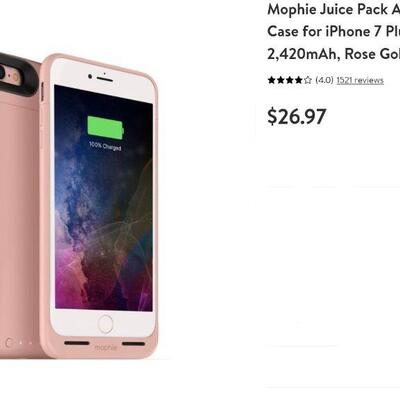Click the rose gold back of case
The height and width of the screenshot is (400, 400).
(20, 217)
